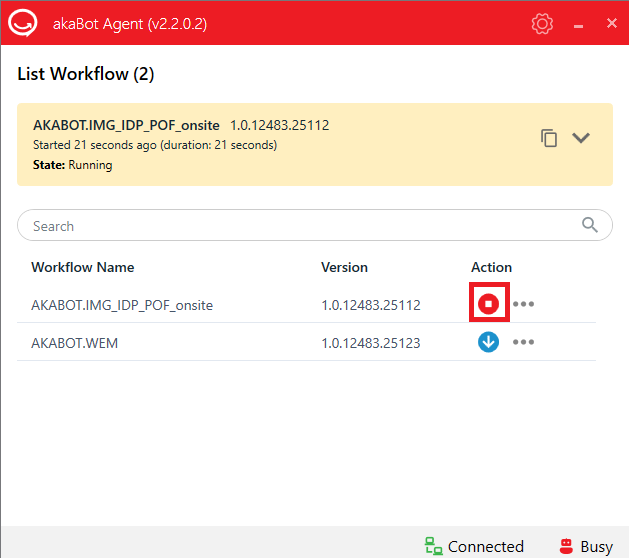This screenshot has height=558, width=630.
Task: Click the Connected status icon
Action: point(434,546)
